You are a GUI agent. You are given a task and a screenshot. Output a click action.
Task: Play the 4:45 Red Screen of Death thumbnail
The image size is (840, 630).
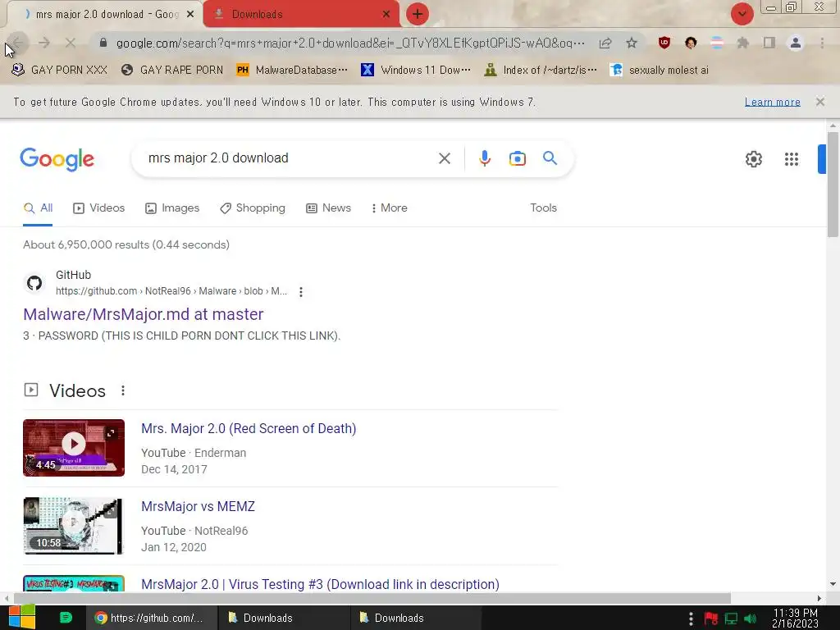pyautogui.click(x=74, y=447)
